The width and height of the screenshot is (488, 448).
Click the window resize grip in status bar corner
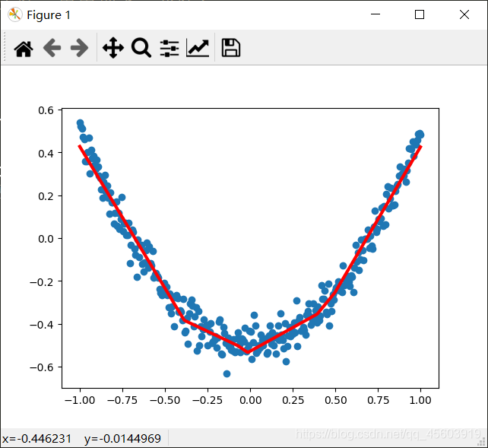click(482, 441)
